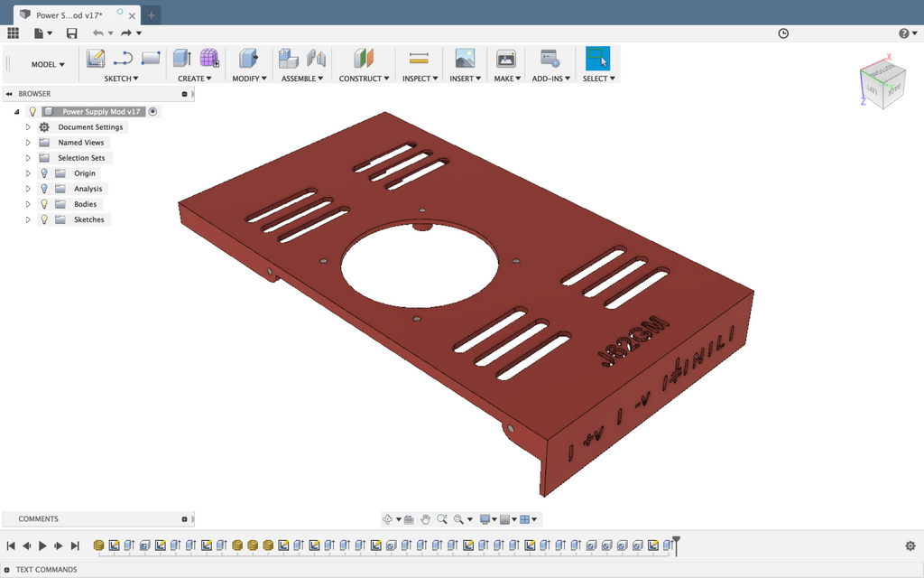Screen dimensions: 924x578
Task: Collapse the Browser panel arrows
Action: (9, 94)
